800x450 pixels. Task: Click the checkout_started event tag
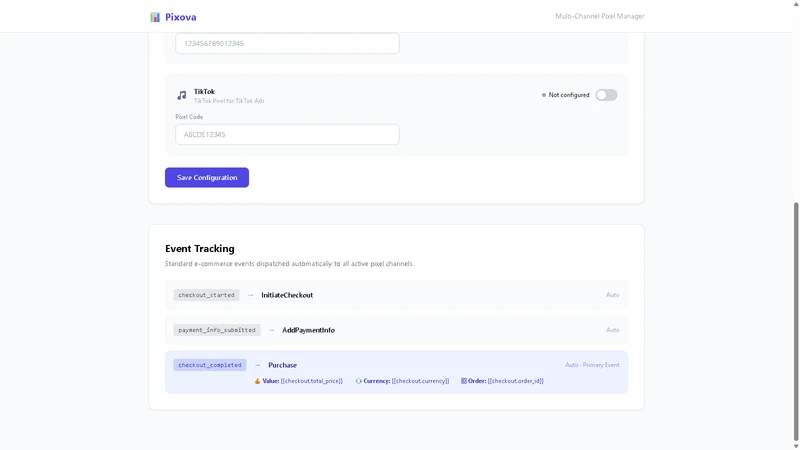206,295
